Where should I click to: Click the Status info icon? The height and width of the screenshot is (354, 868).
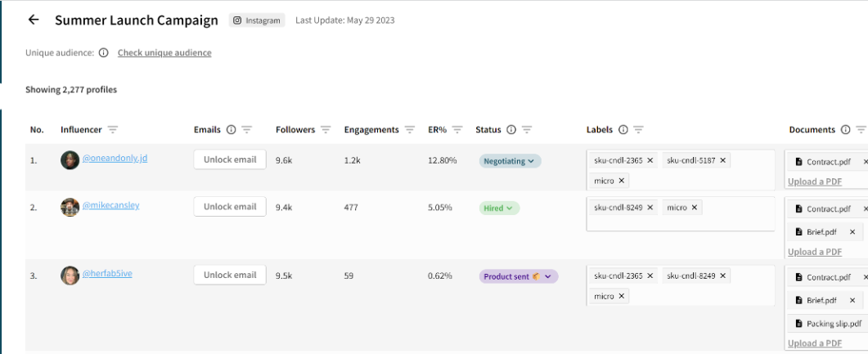(511, 130)
